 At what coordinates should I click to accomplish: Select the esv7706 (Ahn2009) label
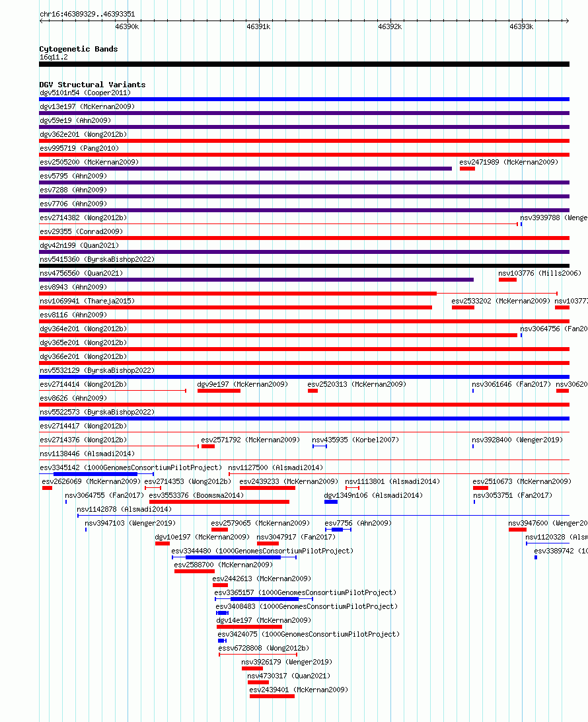point(73,204)
